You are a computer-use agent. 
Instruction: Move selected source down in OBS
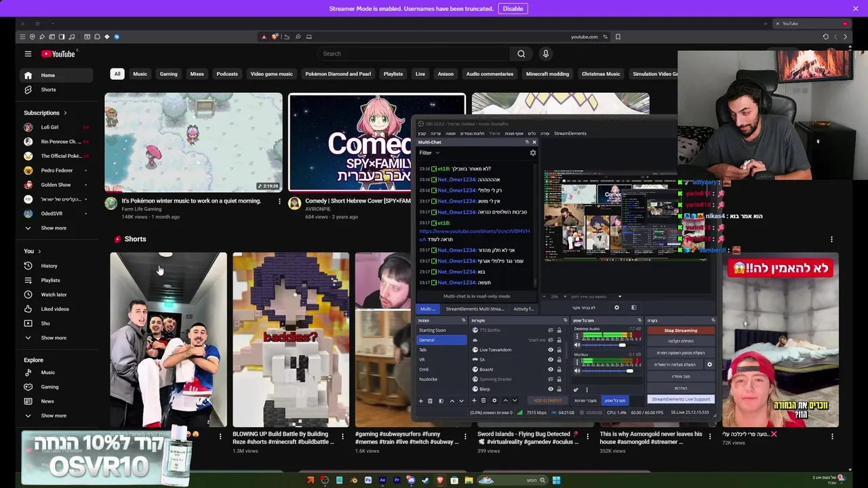click(x=515, y=401)
